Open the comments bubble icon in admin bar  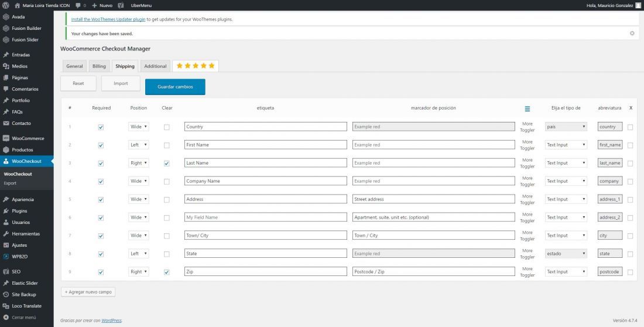coord(78,5)
